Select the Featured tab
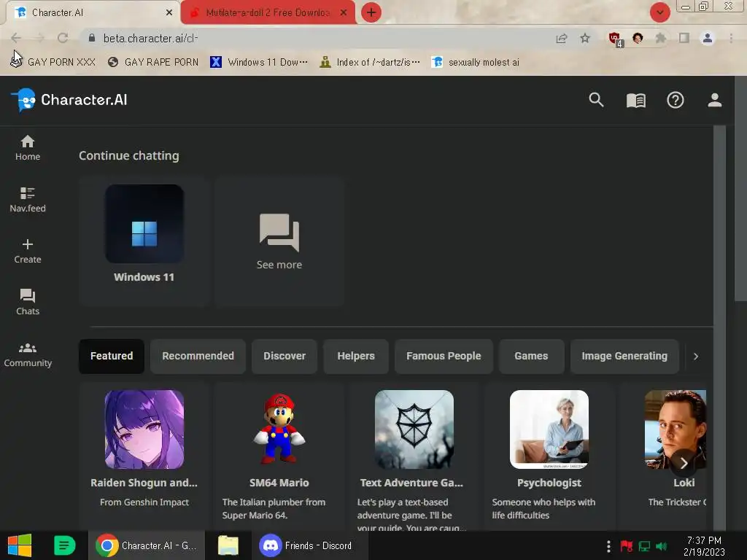This screenshot has height=560, width=747. [x=112, y=356]
